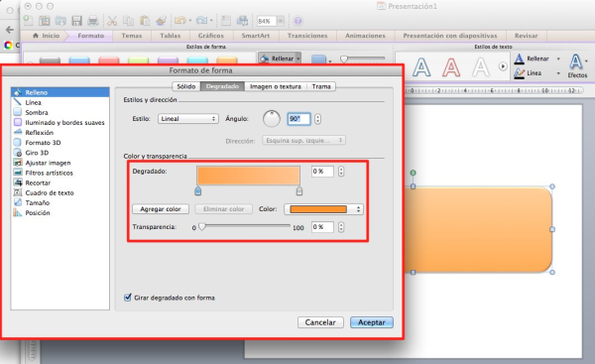Toggle Girar degradado con forma checkbox

(x=128, y=298)
